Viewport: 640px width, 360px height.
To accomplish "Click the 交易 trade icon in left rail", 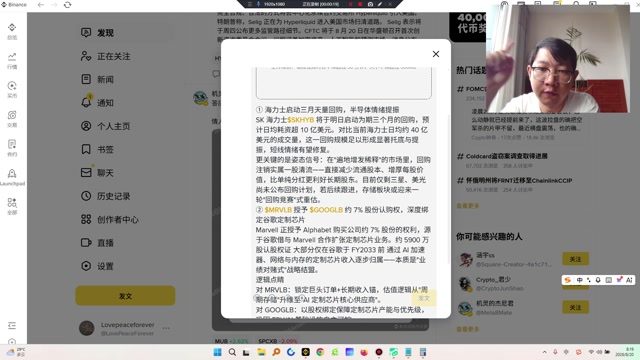I will pyautogui.click(x=12, y=119).
